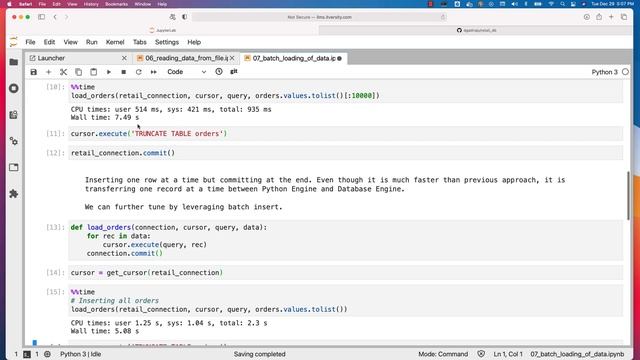The width and height of the screenshot is (640, 360).
Task: Click the notebook vertical scrollbar
Action: 628,196
